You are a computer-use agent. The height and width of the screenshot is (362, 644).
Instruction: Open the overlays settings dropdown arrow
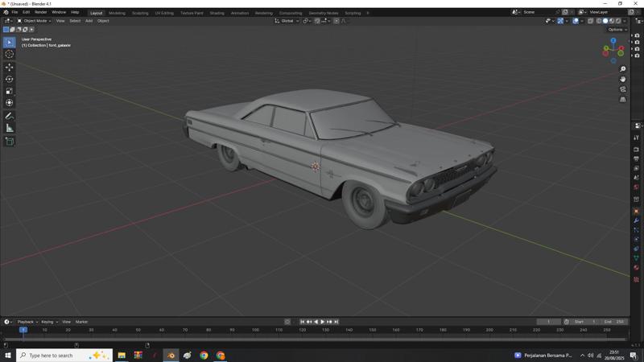click(x=581, y=21)
